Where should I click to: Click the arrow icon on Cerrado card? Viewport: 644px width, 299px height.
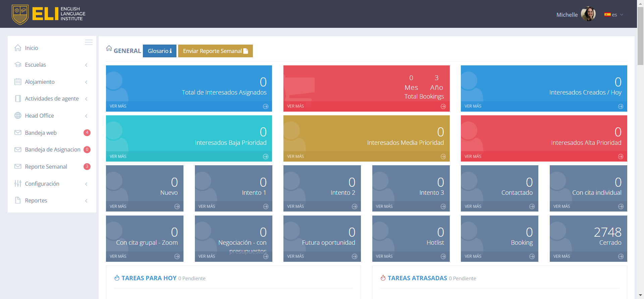point(621,256)
